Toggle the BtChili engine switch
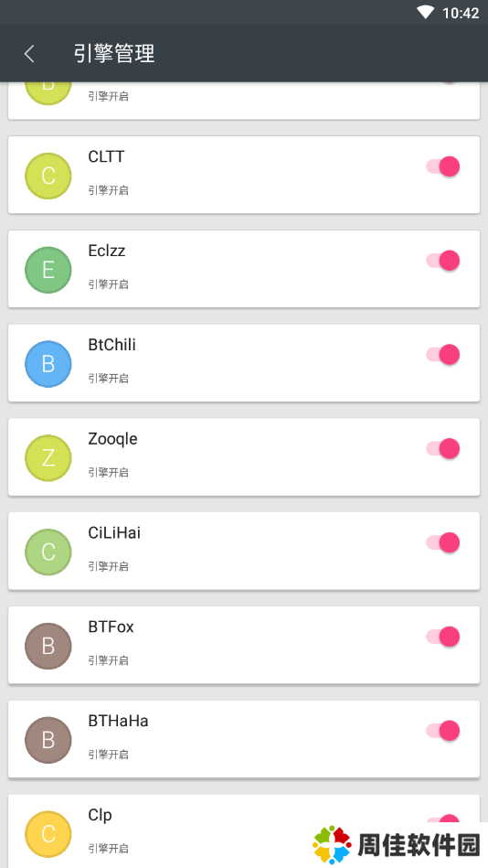Image resolution: width=488 pixels, height=868 pixels. pyautogui.click(x=443, y=355)
